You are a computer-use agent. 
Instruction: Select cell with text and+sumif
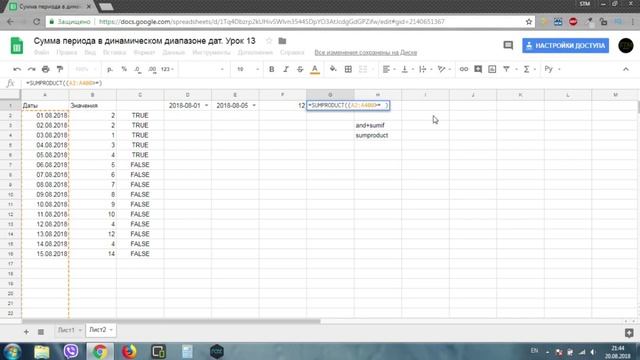(x=378, y=125)
